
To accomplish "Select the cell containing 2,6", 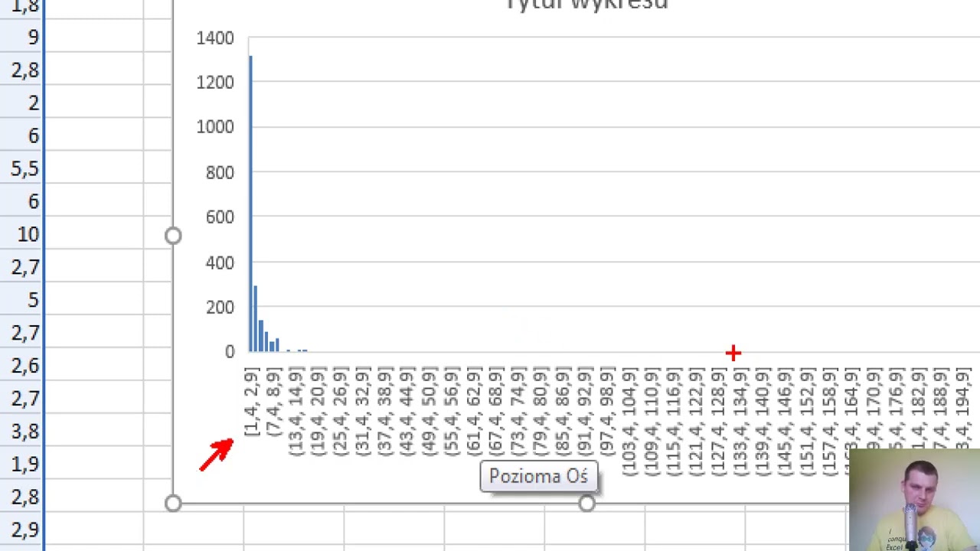I will click(22, 366).
